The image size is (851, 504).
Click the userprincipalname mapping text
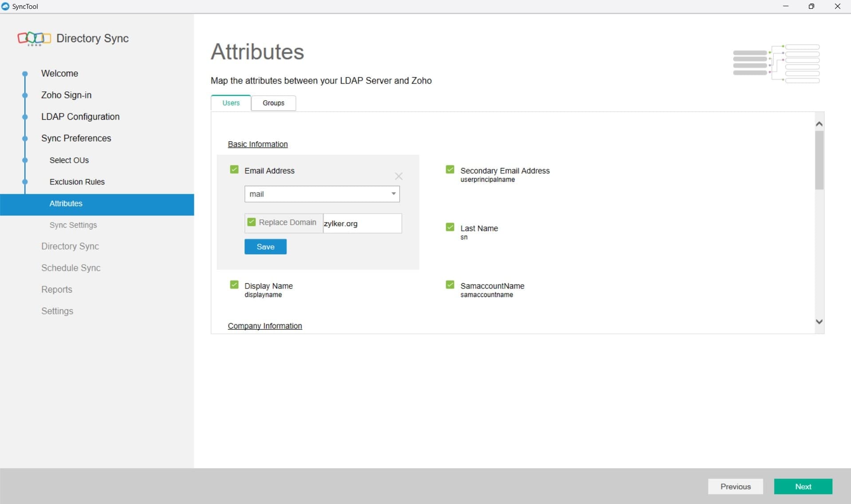point(488,180)
